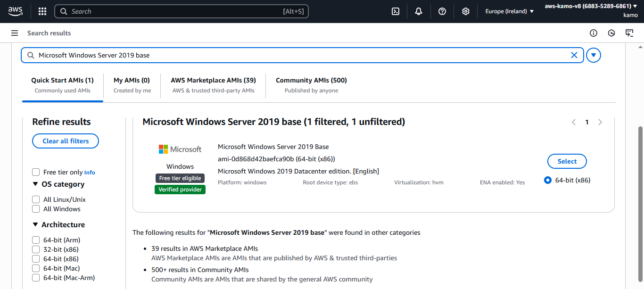This screenshot has height=289, width=644.
Task: Click the Select button for the AMI
Action: tap(567, 161)
